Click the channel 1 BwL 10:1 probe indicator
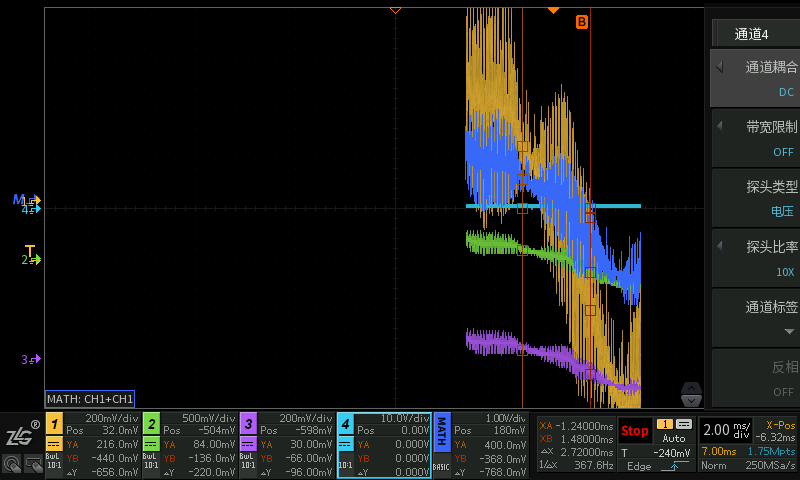 pyautogui.click(x=54, y=461)
